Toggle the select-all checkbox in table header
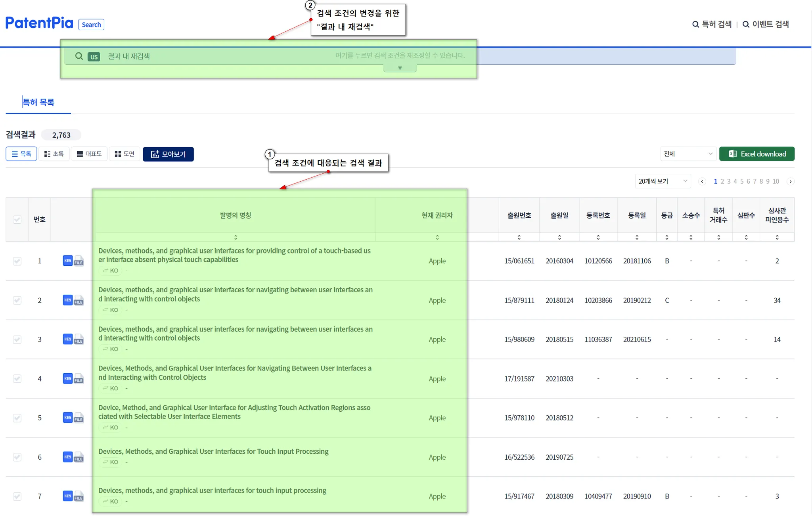812x516 pixels. [x=17, y=219]
